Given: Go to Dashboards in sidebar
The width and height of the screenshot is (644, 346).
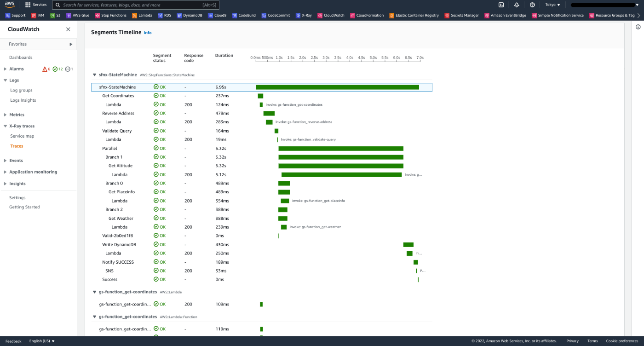Looking at the screenshot, I should pyautogui.click(x=21, y=58).
